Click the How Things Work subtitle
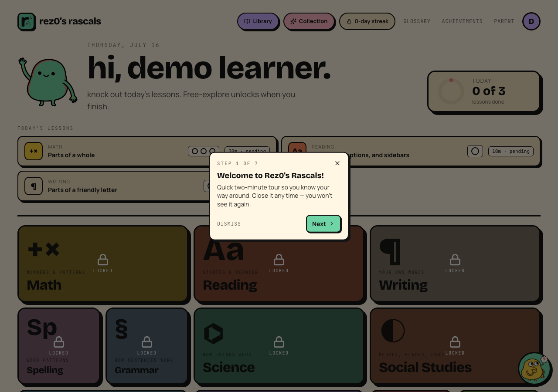The image size is (558, 392). pyautogui.click(x=227, y=355)
